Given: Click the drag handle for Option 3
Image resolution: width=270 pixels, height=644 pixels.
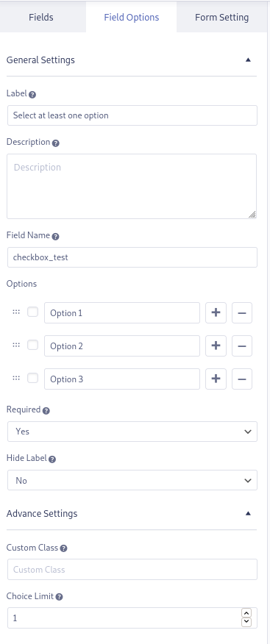Looking at the screenshot, I should (x=16, y=379).
